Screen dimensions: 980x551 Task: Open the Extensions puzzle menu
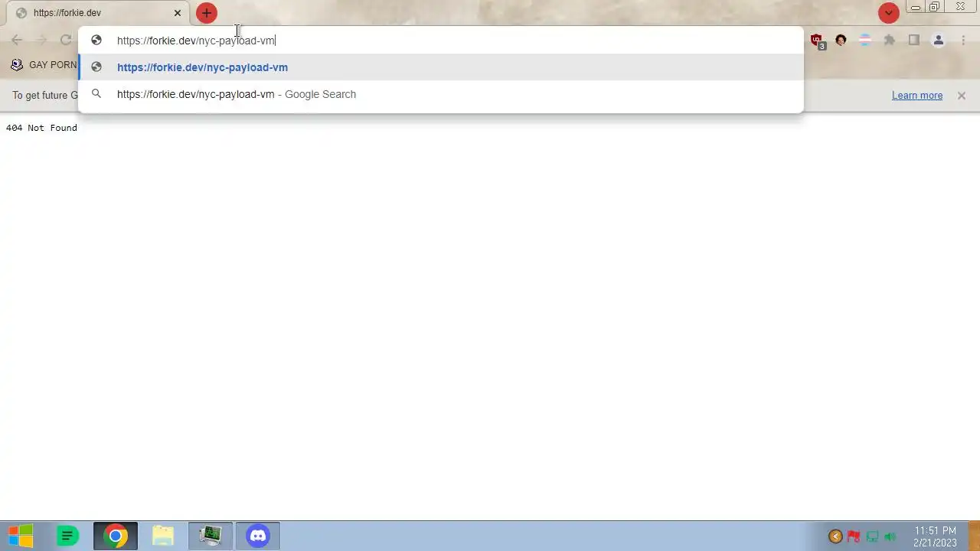click(x=890, y=41)
